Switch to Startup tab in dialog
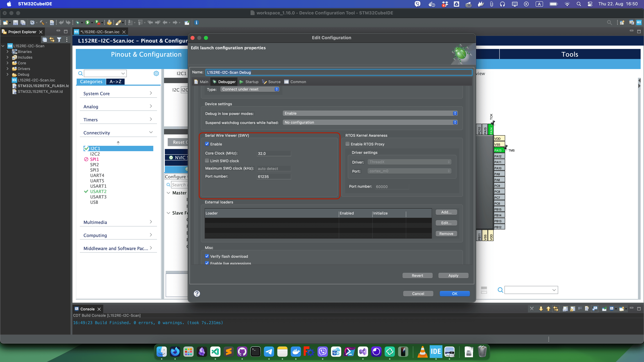 tap(249, 82)
